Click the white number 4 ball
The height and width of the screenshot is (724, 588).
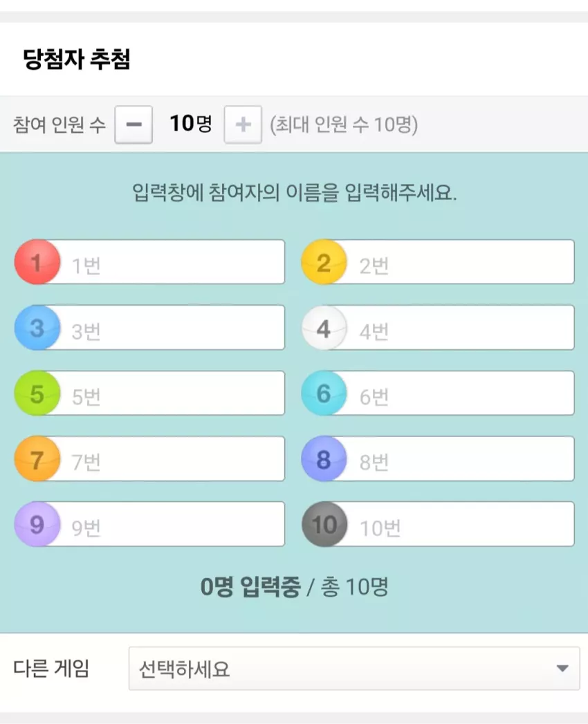324,327
